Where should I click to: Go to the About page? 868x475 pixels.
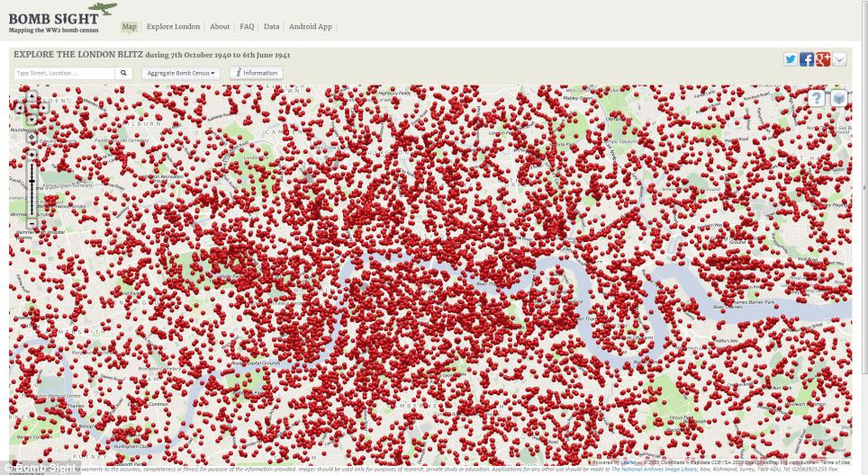click(220, 26)
